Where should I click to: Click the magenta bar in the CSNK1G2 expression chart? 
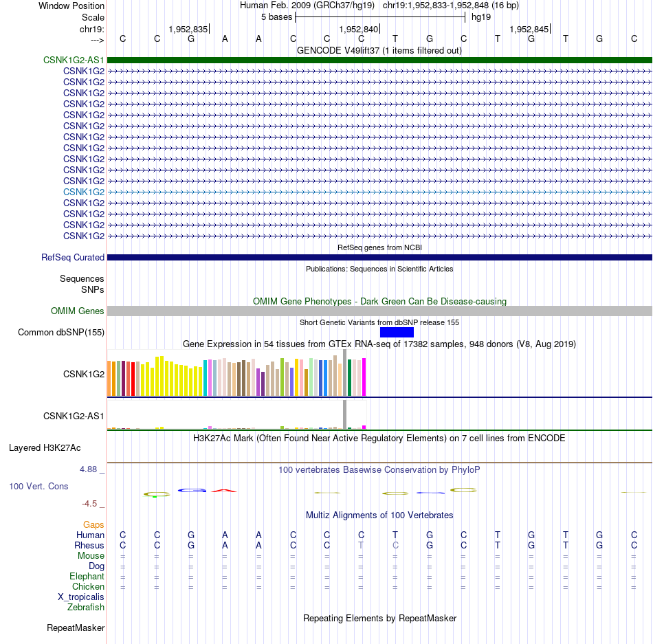pos(364,377)
